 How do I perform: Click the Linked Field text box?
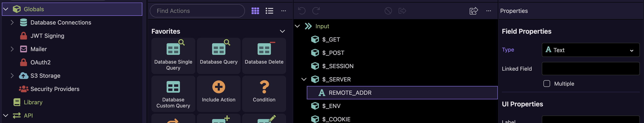coord(590,69)
